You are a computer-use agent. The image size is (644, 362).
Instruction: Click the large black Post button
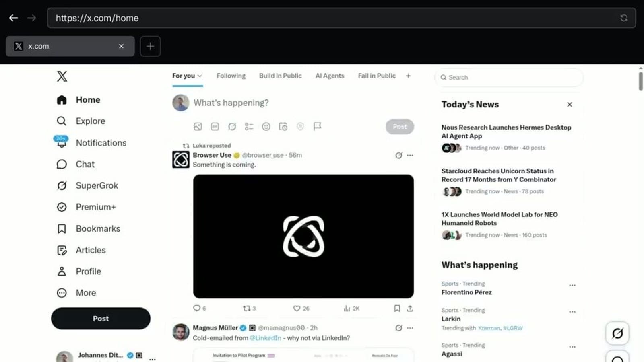pos(101,318)
